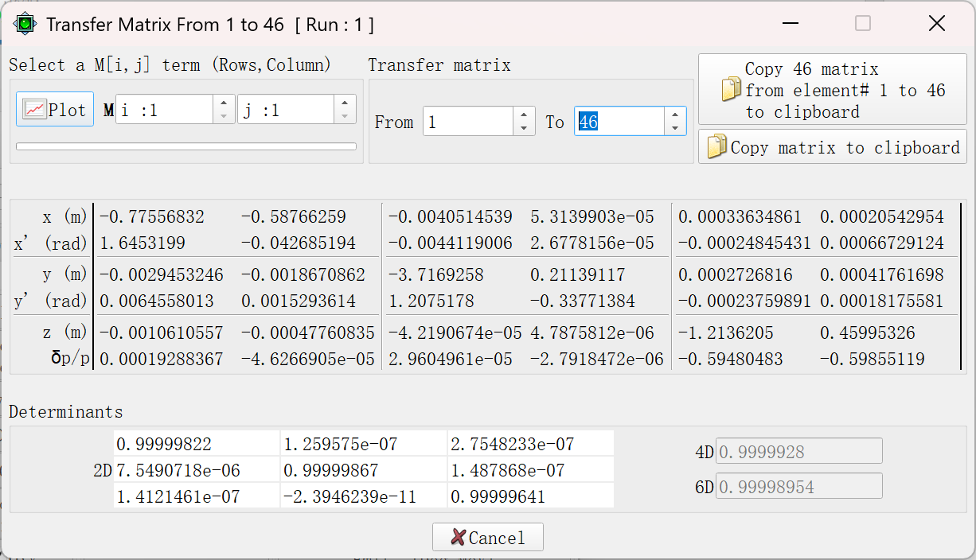This screenshot has width=976, height=560.
Task: Click matrix value -0.042685194
Action: [x=299, y=243]
